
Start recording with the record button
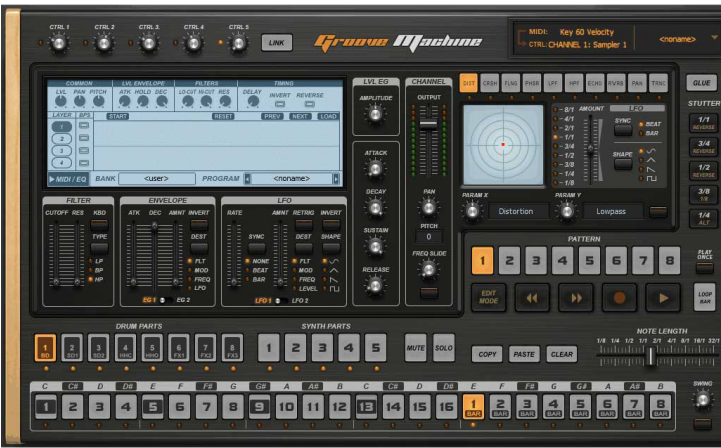(619, 298)
